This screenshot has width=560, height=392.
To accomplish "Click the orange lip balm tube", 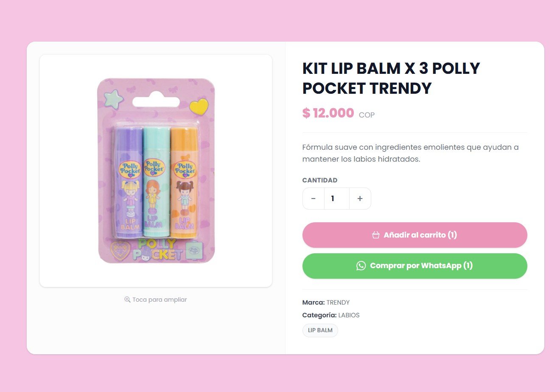I will pos(184,182).
